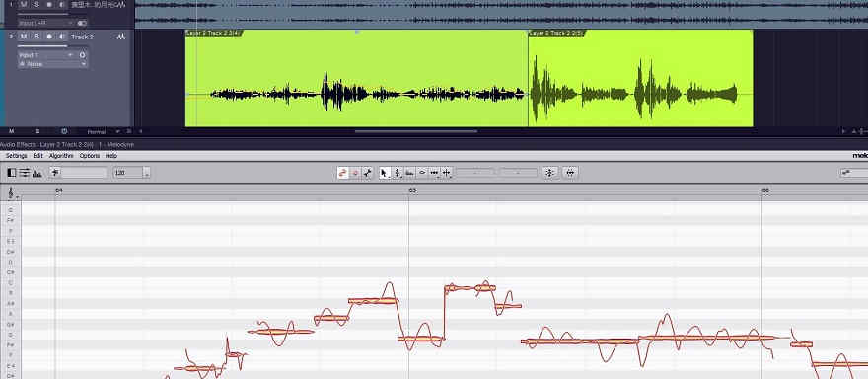Click the time quantize macro icon
The height and width of the screenshot is (379, 868).
pos(571,173)
